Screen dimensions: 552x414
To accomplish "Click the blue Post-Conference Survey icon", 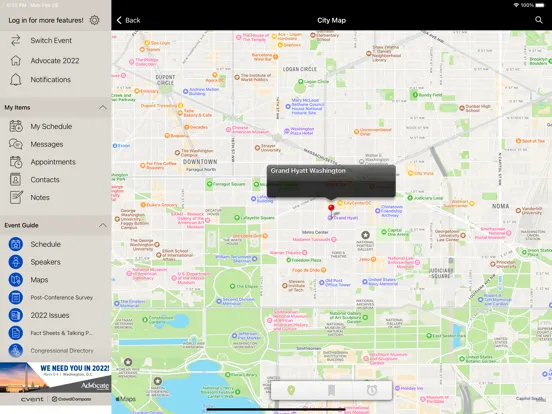I will coord(15,297).
